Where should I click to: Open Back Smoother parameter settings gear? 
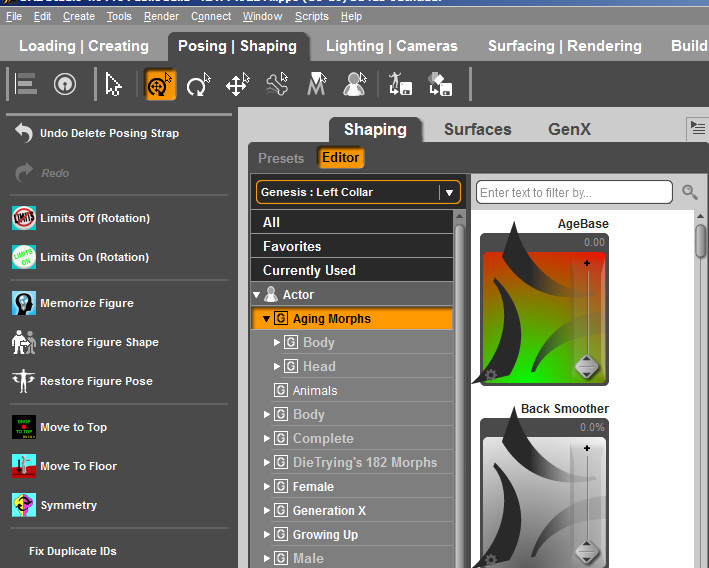[491, 560]
